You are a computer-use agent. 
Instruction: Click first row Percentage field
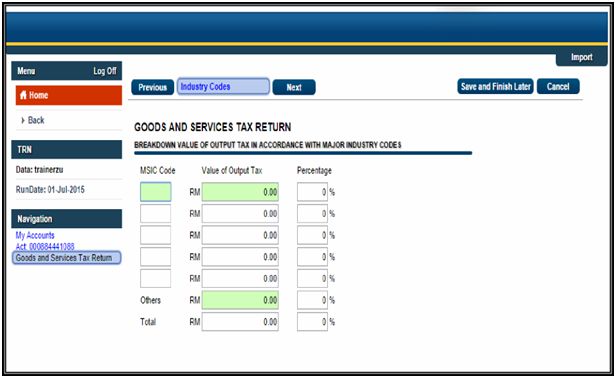point(312,192)
